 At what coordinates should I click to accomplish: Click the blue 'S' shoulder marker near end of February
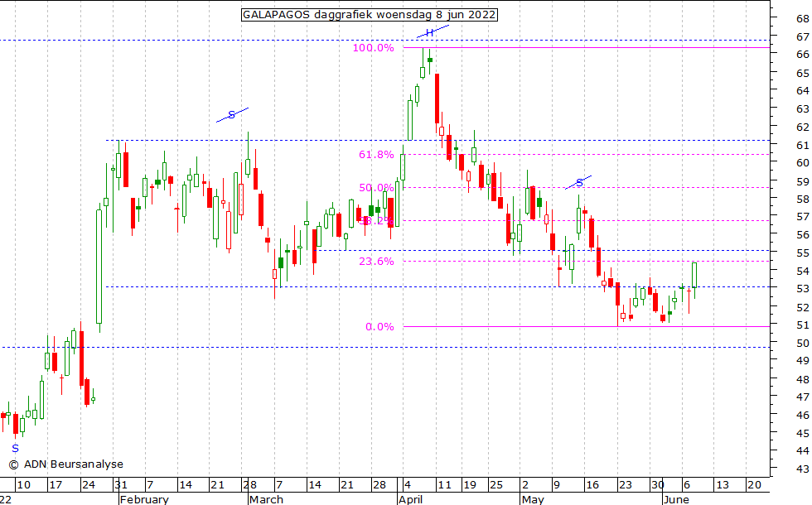tap(231, 115)
